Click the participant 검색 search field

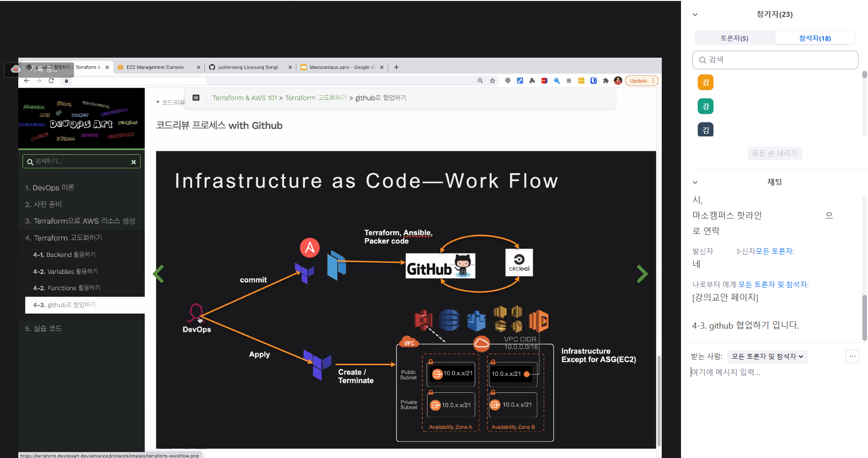775,60
